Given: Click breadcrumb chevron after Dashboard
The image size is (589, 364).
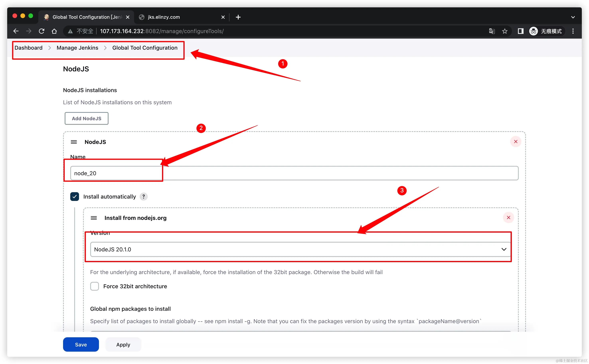Looking at the screenshot, I should 50,48.
